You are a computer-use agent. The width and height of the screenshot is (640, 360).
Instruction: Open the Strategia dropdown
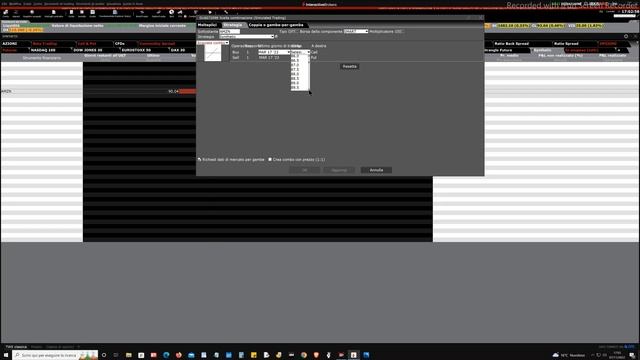[x=247, y=37]
